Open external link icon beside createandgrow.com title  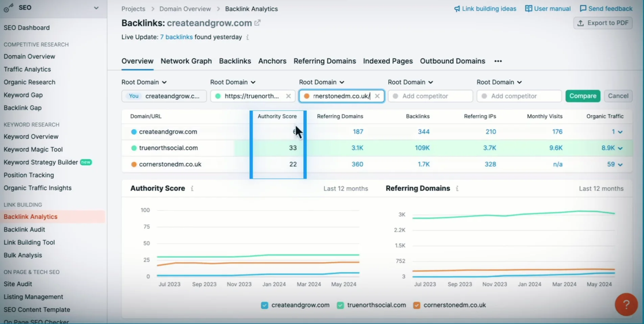(x=258, y=23)
